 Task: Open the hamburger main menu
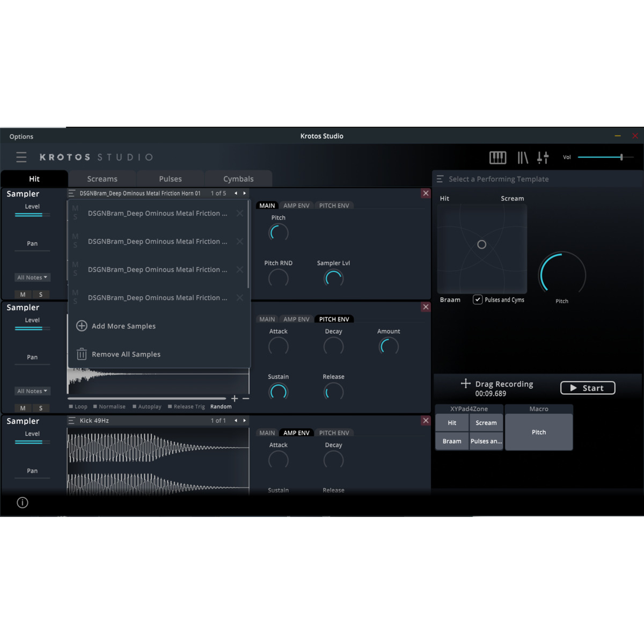pos(21,157)
